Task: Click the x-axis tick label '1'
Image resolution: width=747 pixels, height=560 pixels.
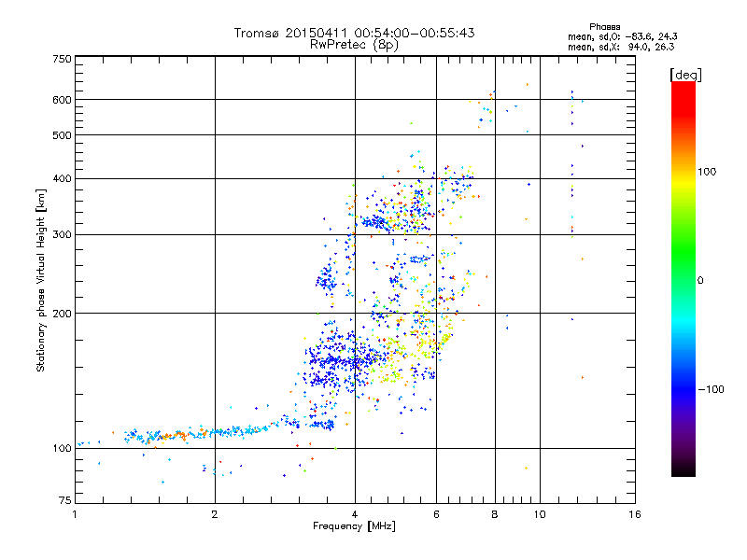Action: (x=75, y=514)
